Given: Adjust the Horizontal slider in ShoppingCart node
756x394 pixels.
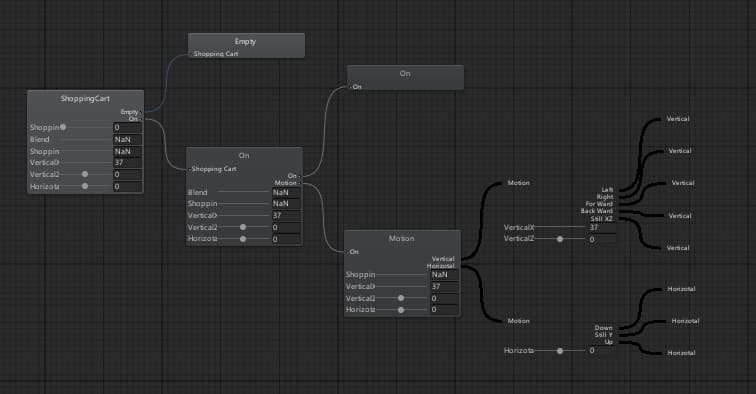Looking at the screenshot, I should [85, 186].
